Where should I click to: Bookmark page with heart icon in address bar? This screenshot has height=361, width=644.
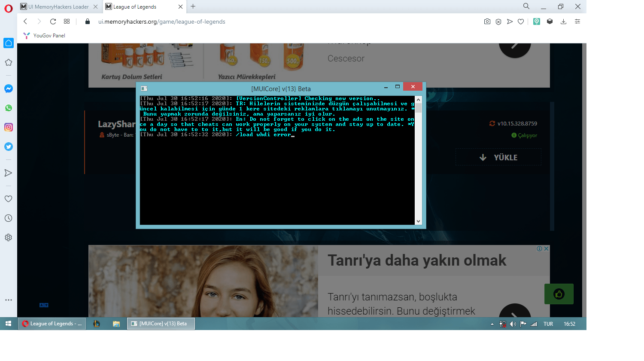point(521,21)
